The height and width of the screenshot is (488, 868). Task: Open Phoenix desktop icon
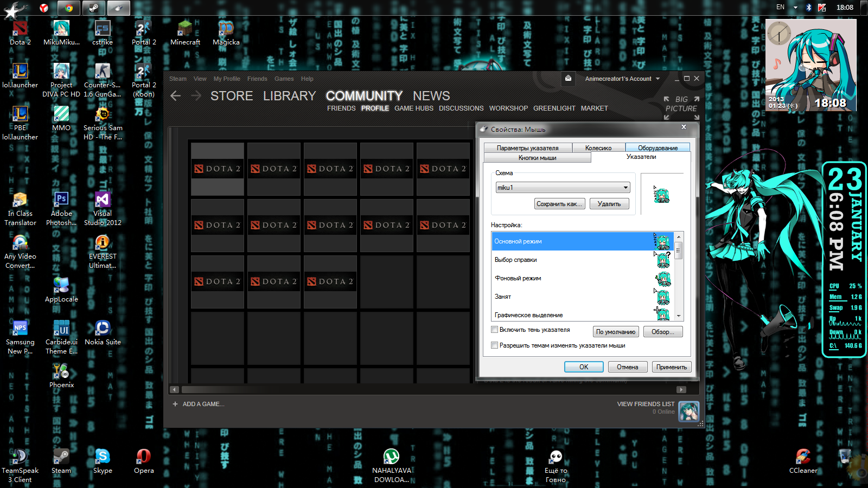[61, 375]
